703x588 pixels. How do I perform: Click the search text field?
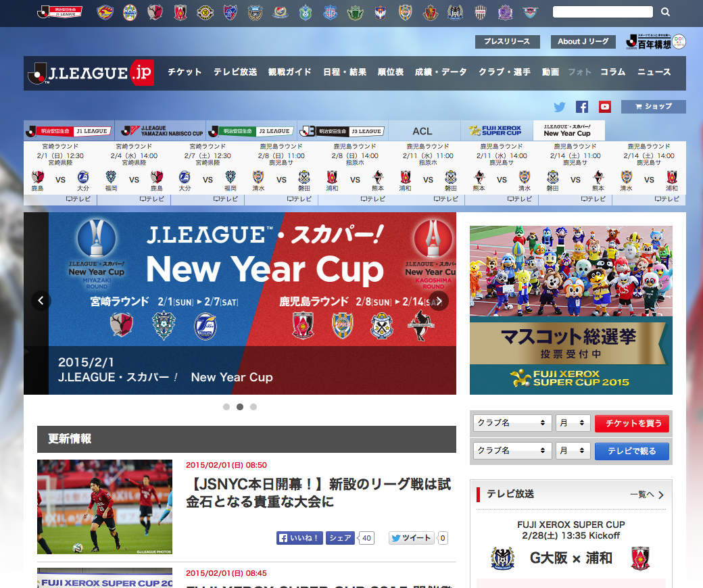[602, 12]
